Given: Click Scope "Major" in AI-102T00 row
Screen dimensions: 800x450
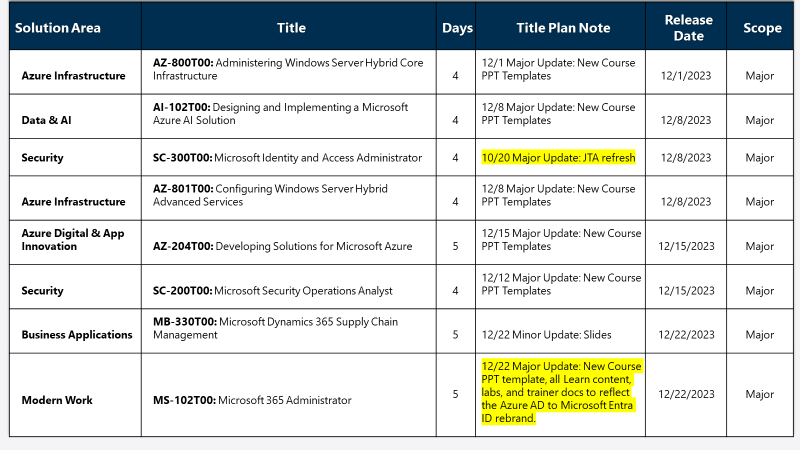Looking at the screenshot, I should click(759, 120).
